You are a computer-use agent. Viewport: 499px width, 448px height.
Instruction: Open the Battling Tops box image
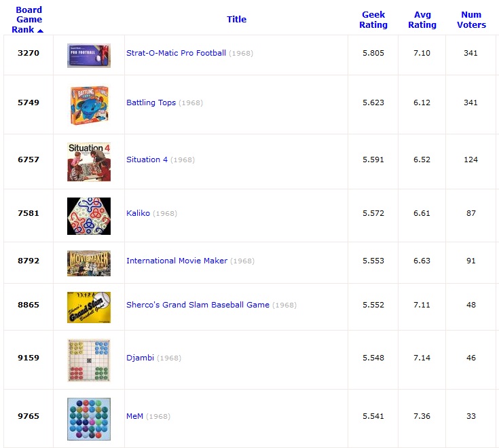pyautogui.click(x=89, y=105)
